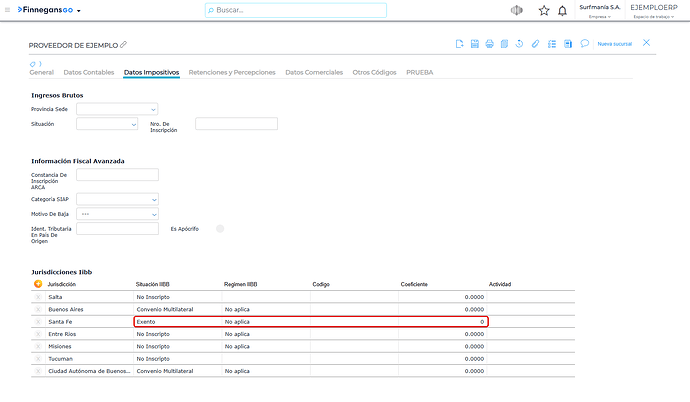Open the checklist icon in the toolbar
Screen dimensions: 690x402
tap(552, 44)
